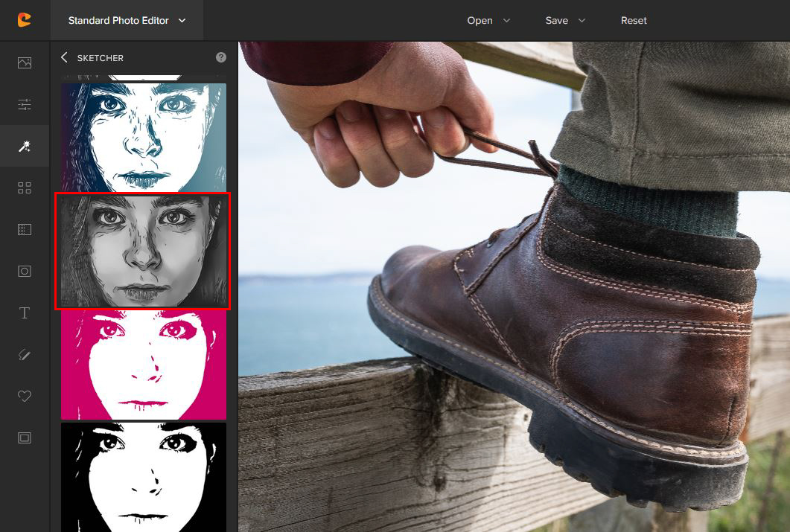This screenshot has height=532, width=790.
Task: Expand the Open menu dropdown
Action: [x=488, y=21]
